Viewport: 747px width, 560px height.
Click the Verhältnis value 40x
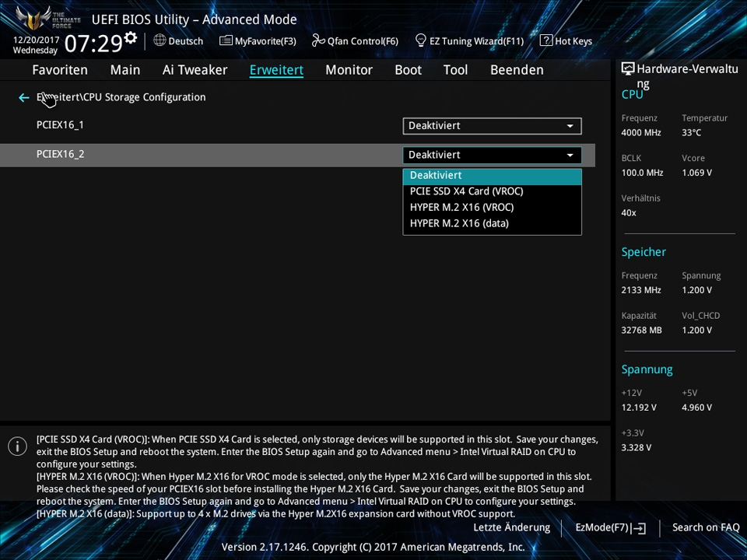tap(629, 213)
